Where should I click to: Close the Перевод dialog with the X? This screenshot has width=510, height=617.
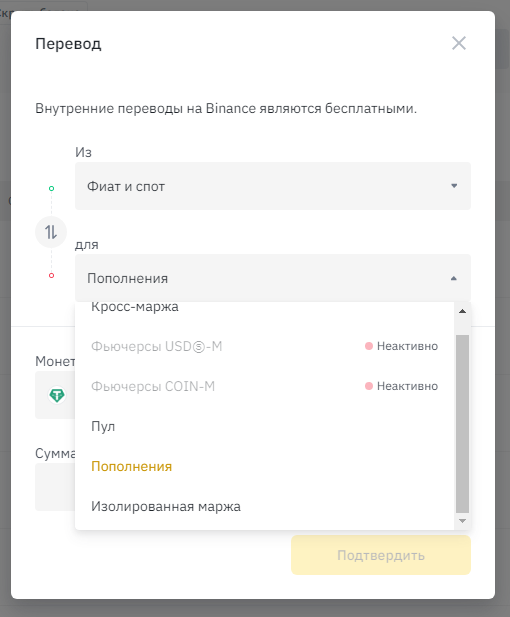click(459, 43)
